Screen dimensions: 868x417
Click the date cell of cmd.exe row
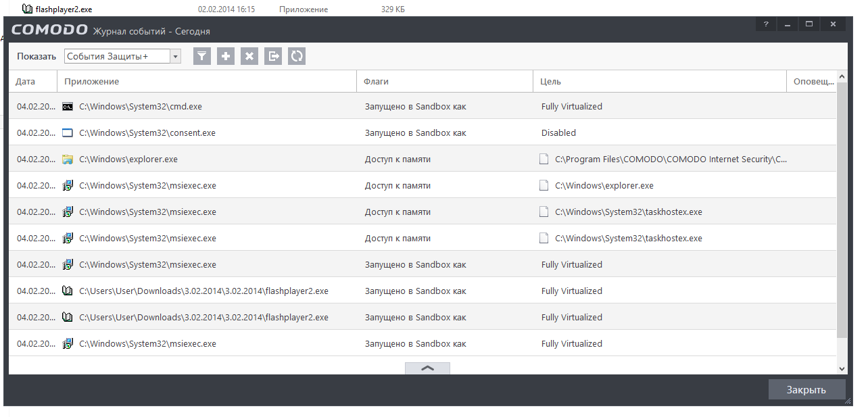[37, 107]
